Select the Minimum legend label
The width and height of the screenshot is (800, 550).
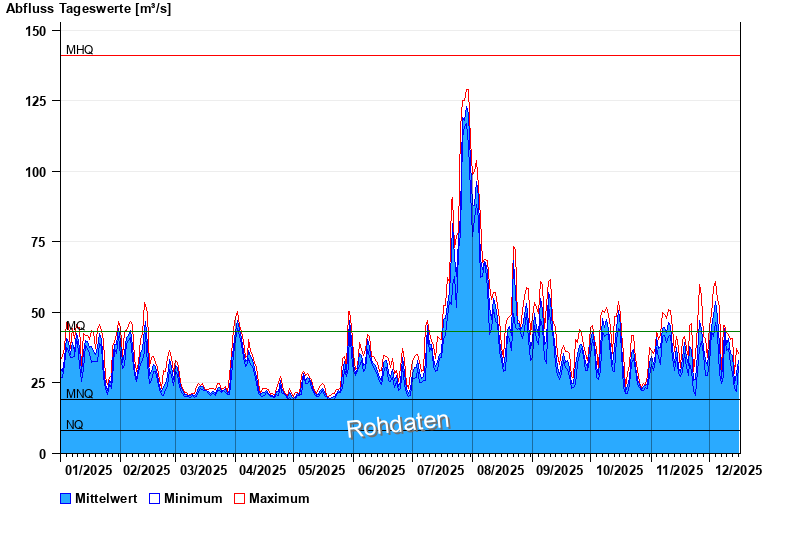tap(193, 498)
